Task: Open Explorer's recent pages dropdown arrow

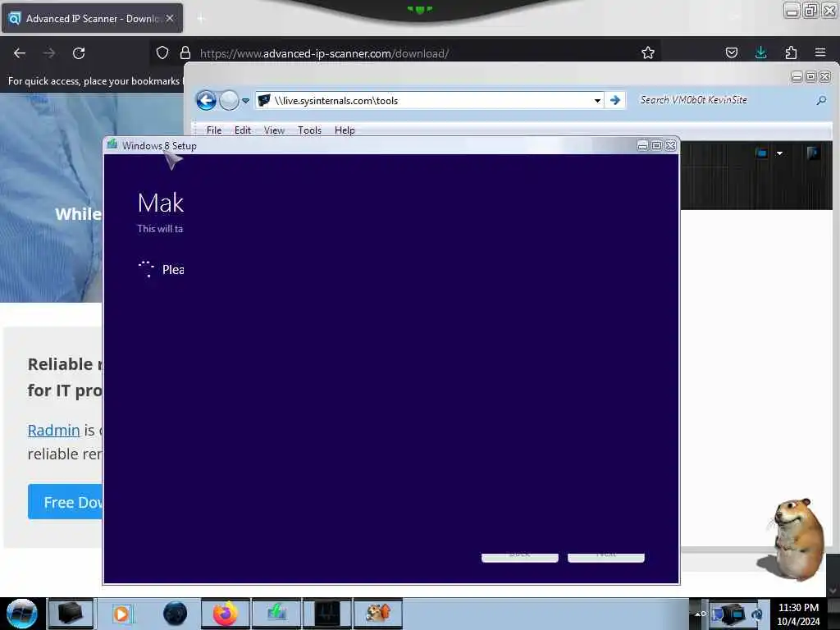Action: point(245,101)
